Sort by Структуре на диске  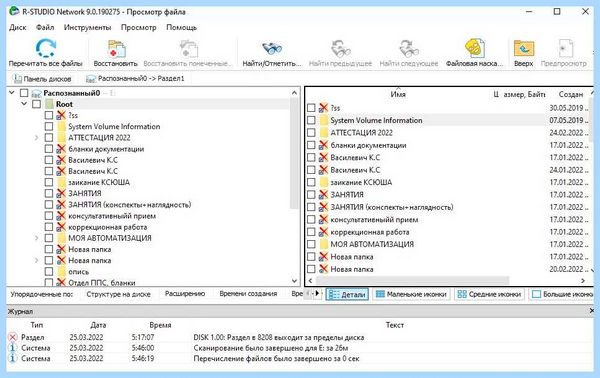click(x=118, y=294)
